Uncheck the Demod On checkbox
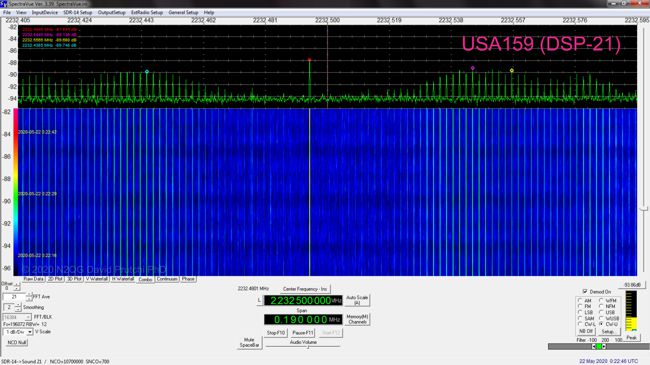This screenshot has width=650, height=365. click(585, 292)
